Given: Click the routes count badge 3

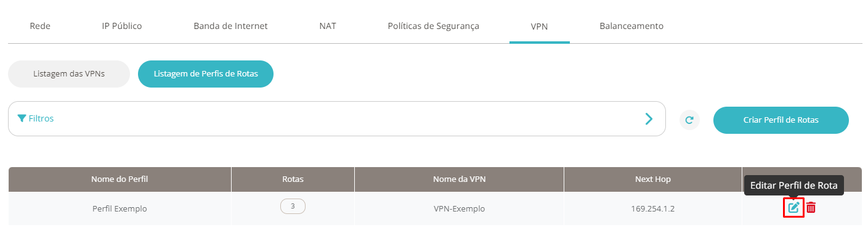Looking at the screenshot, I should click(x=293, y=207).
